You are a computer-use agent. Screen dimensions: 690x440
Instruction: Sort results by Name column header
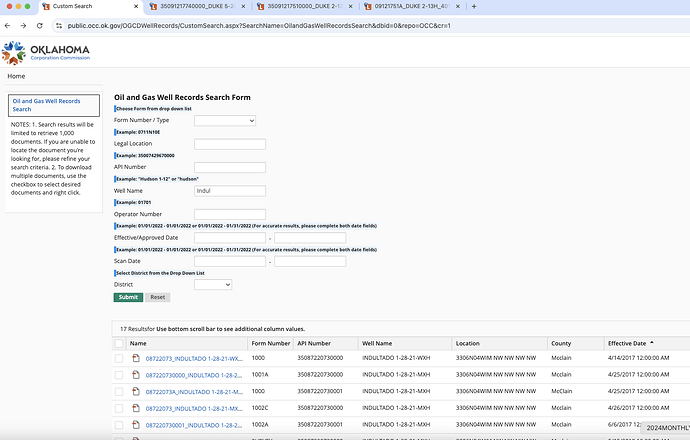(138, 343)
